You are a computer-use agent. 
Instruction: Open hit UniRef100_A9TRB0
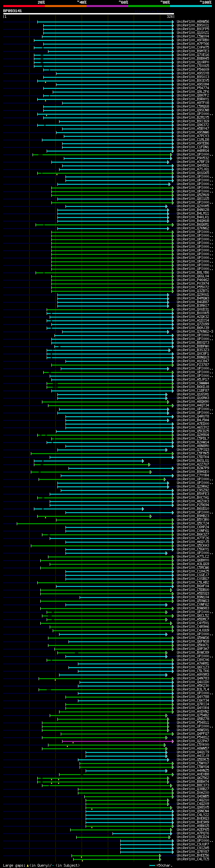click(x=193, y=40)
